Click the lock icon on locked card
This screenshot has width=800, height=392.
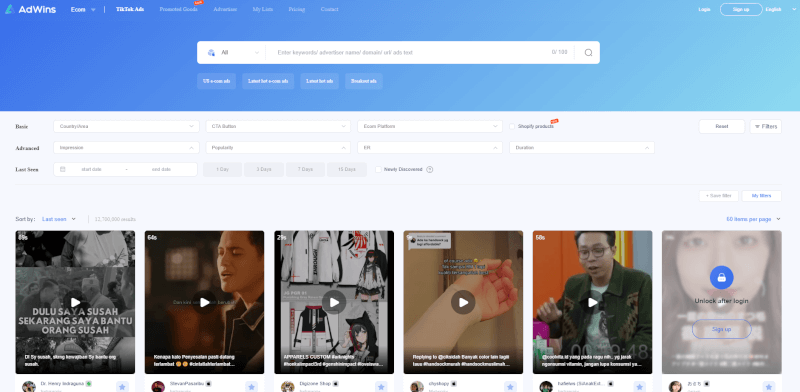(721, 278)
